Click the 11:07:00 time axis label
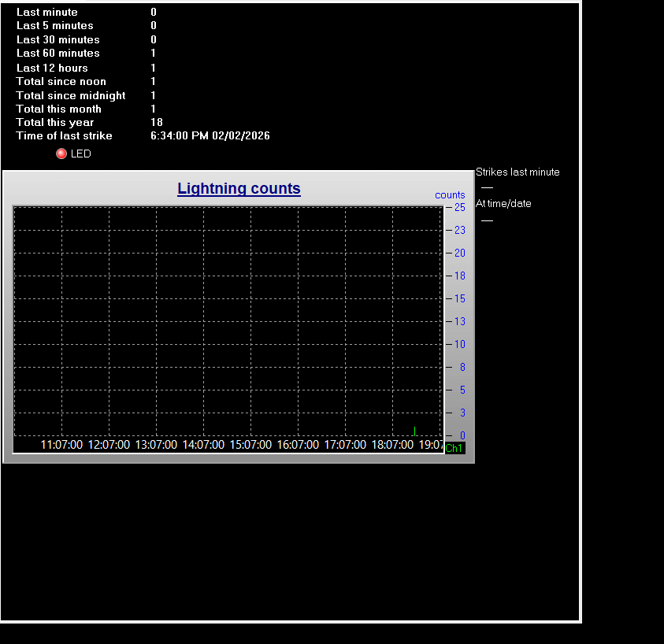The height and width of the screenshot is (644, 664). pos(61,445)
